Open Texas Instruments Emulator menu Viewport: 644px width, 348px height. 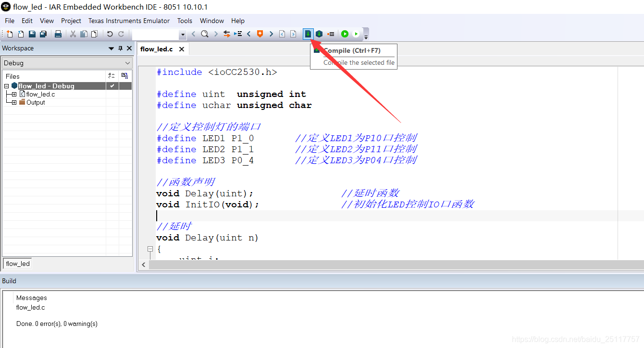pyautogui.click(x=129, y=21)
